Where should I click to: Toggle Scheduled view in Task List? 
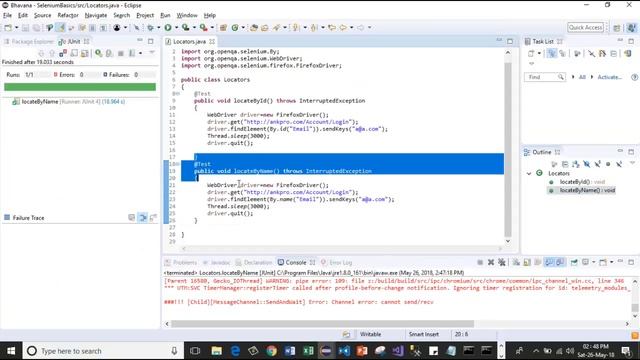pos(562,53)
